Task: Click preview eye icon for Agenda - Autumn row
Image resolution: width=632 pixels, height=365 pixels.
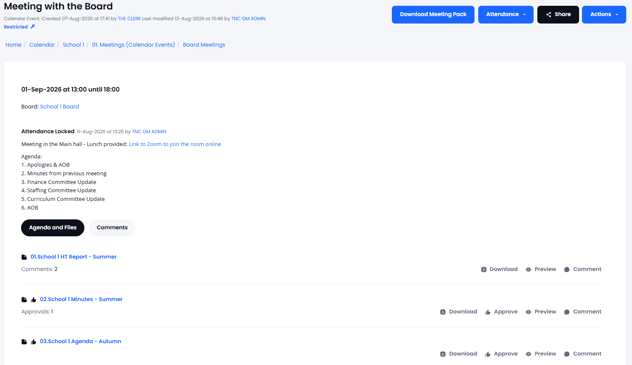Action: tap(528, 354)
